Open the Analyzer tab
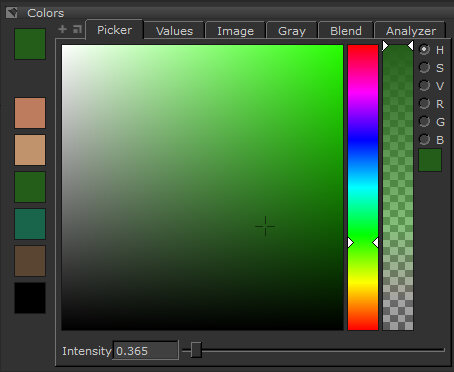Image resolution: width=454 pixels, height=372 pixels. pos(411,31)
